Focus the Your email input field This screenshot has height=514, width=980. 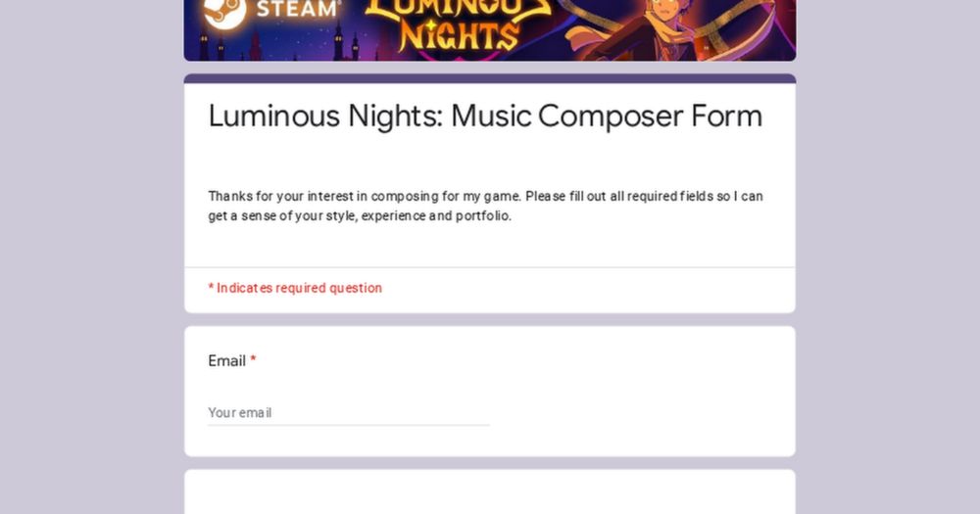click(349, 413)
